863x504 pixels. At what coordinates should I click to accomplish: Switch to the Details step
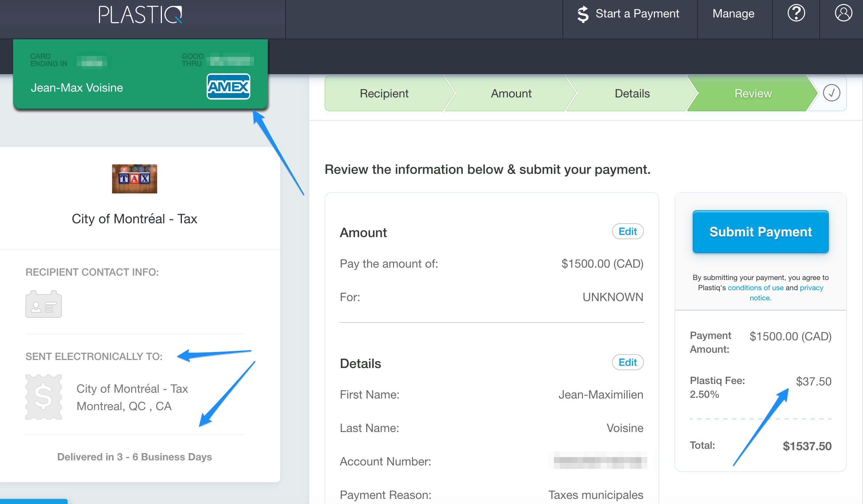pos(632,93)
